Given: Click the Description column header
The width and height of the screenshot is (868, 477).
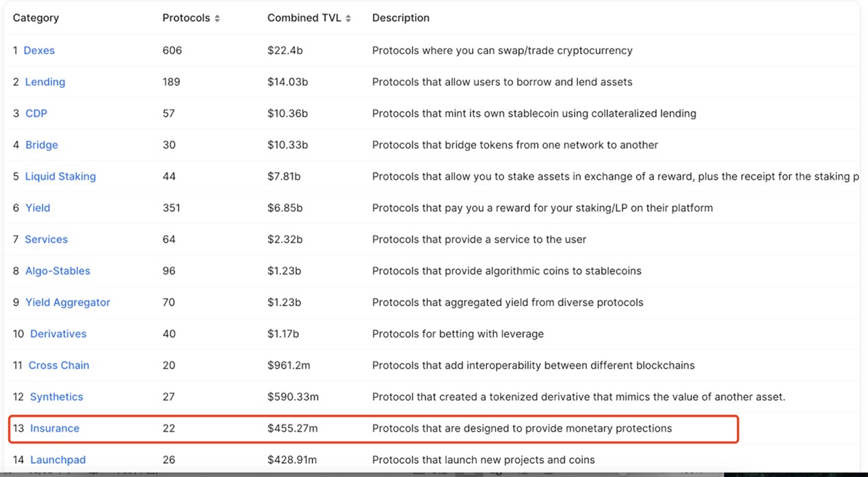Looking at the screenshot, I should 401,18.
